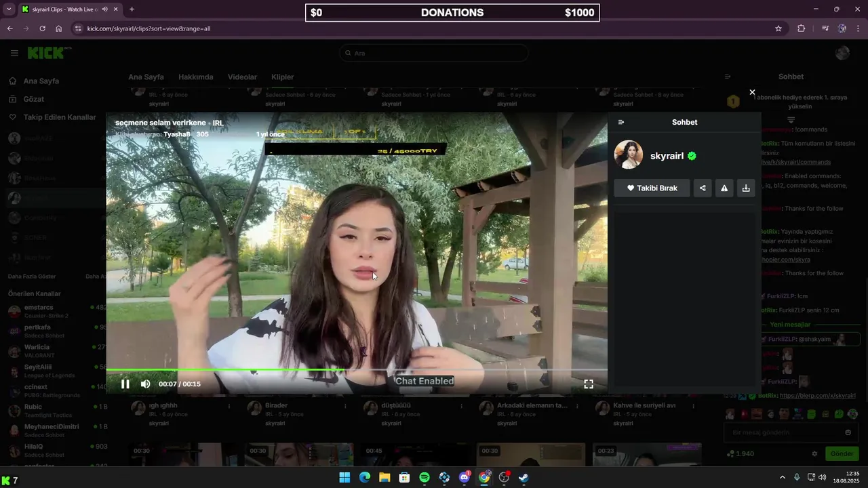Reload the page in browser toolbar
The width and height of the screenshot is (868, 488).
coord(42,28)
